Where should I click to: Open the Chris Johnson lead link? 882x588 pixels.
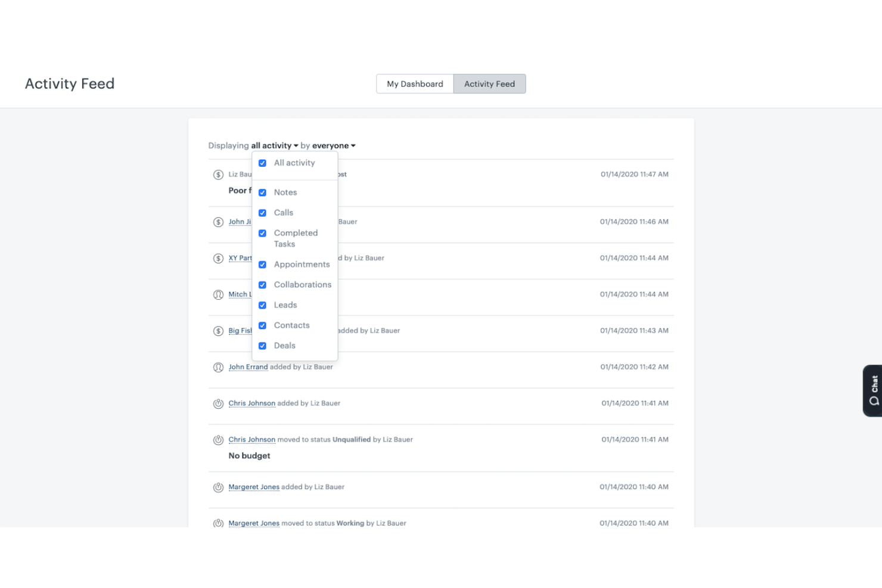click(x=251, y=403)
